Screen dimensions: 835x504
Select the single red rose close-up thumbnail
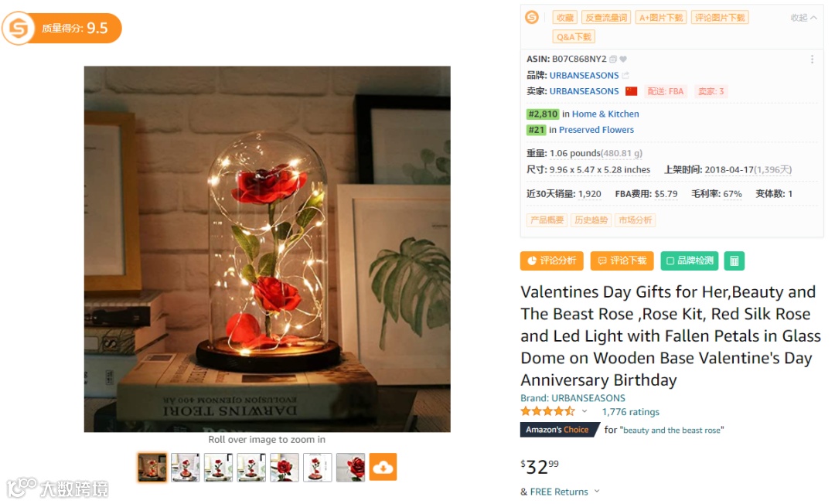[285, 467]
